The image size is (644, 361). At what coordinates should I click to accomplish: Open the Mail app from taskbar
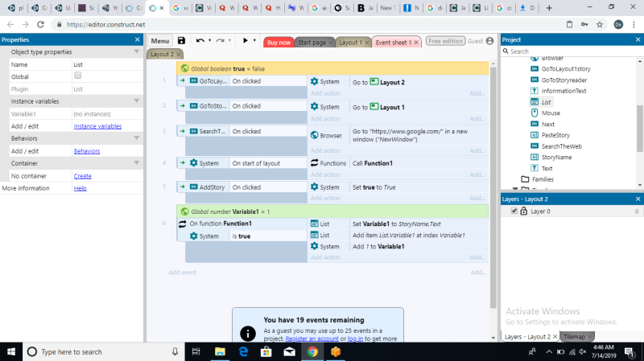tap(289, 351)
